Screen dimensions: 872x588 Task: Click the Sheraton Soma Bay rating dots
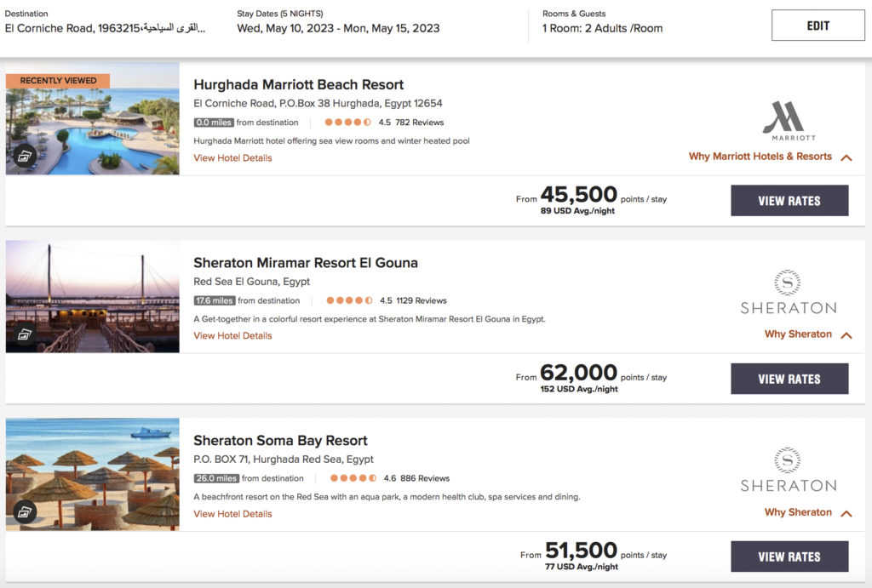click(353, 478)
